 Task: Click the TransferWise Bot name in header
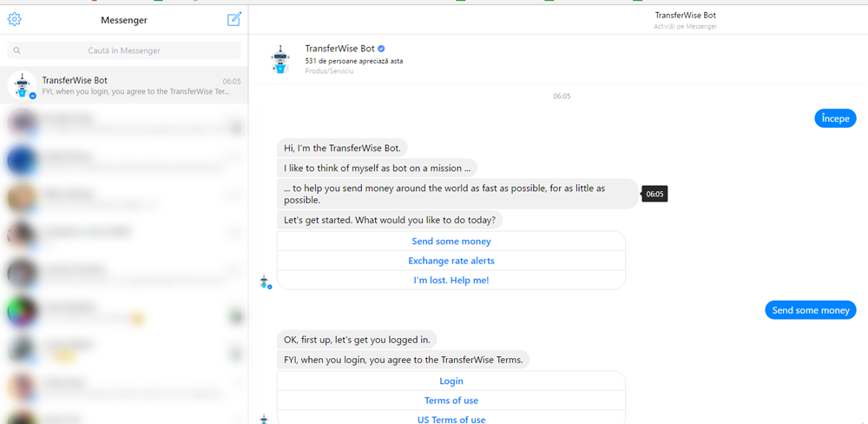point(339,49)
